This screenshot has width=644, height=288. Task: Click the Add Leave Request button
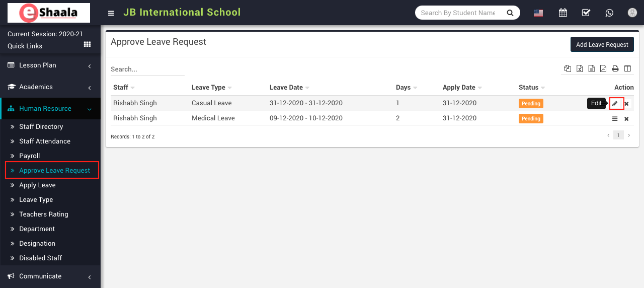602,44
